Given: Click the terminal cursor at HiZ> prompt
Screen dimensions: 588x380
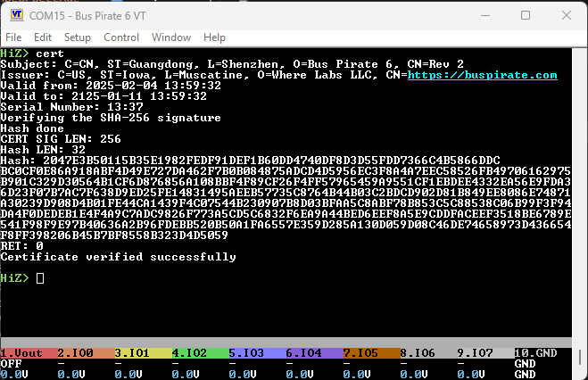Looking at the screenshot, I should 40,278.
